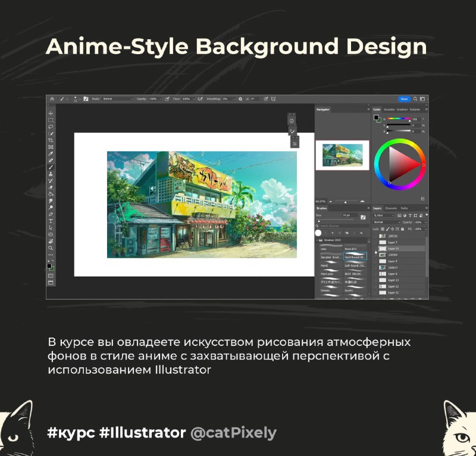Select the Hard Round brush preset

[355, 256]
